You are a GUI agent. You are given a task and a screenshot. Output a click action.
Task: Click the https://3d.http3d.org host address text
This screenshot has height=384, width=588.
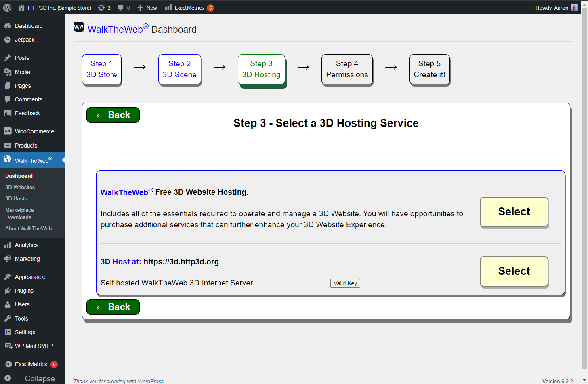(181, 262)
